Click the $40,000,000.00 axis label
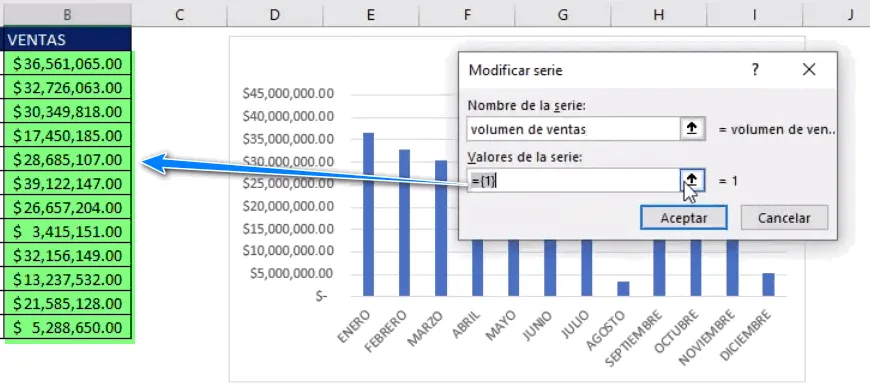The width and height of the screenshot is (870, 390). click(288, 117)
